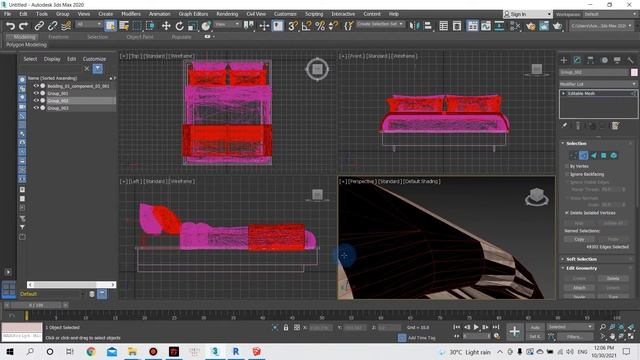
Task: Switch to the Freeform ribbon tab
Action: [x=58, y=37]
